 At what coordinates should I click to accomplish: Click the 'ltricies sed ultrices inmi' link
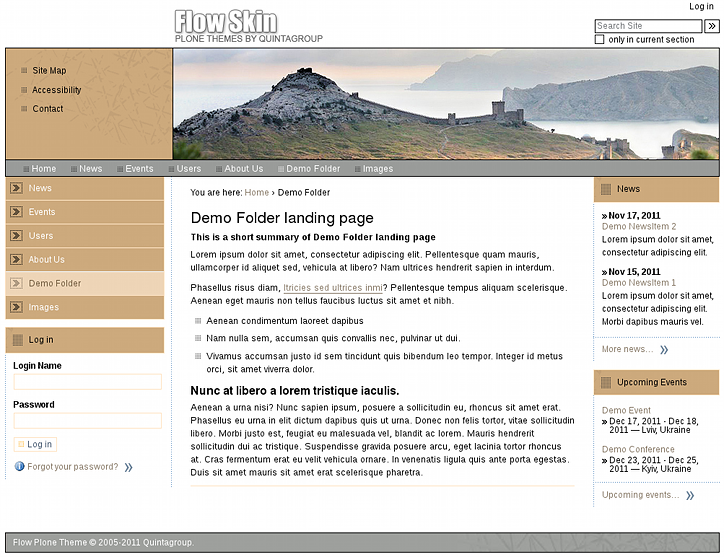click(332, 288)
